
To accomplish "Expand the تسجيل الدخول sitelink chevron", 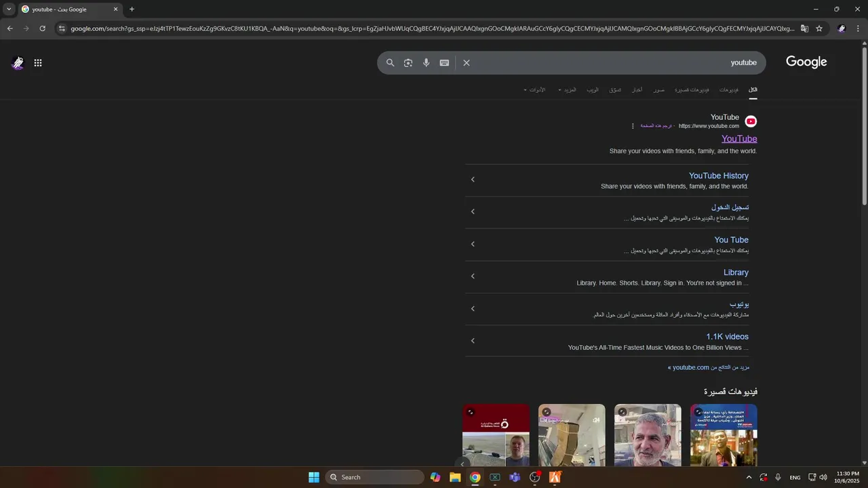I will (473, 211).
